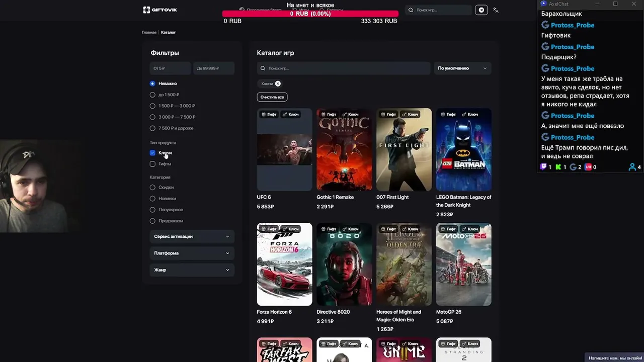644x362 pixels.
Task: Select the до 1 500 ₽ price option
Action: (152, 95)
